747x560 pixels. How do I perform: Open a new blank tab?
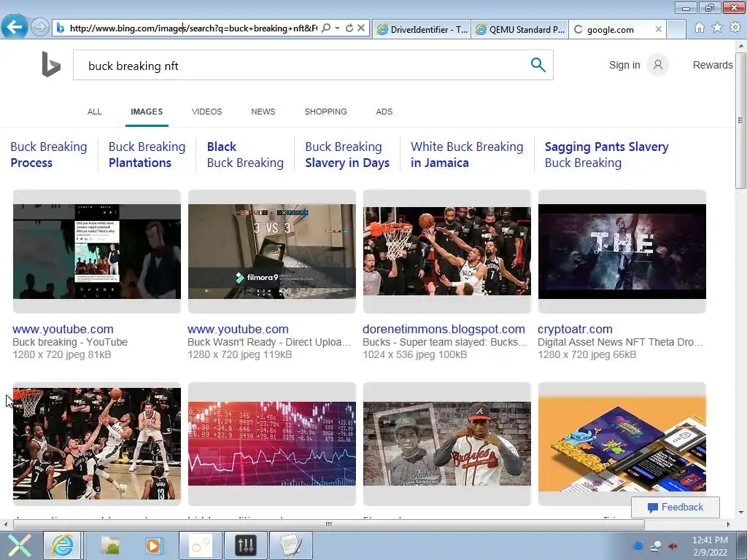pos(676,29)
